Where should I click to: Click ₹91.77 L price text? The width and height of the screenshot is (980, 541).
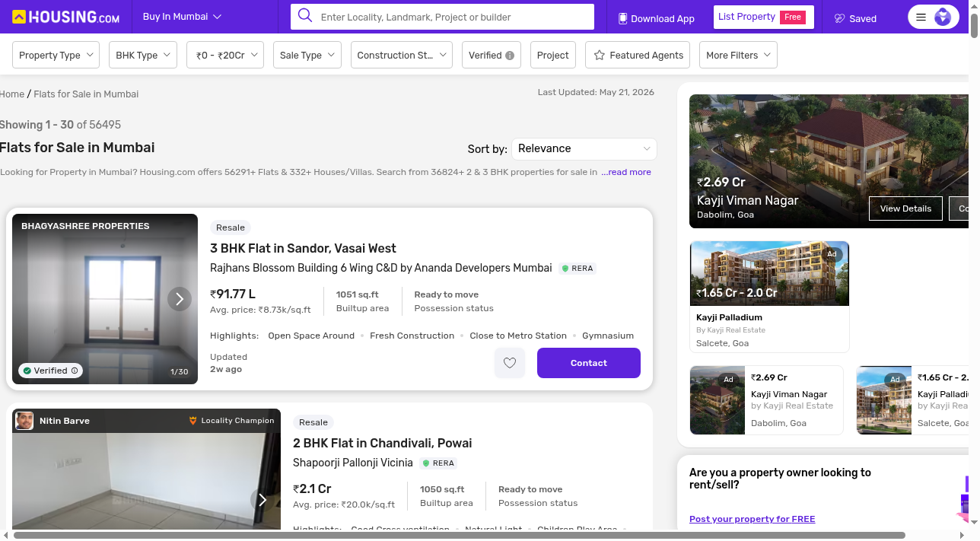click(233, 294)
